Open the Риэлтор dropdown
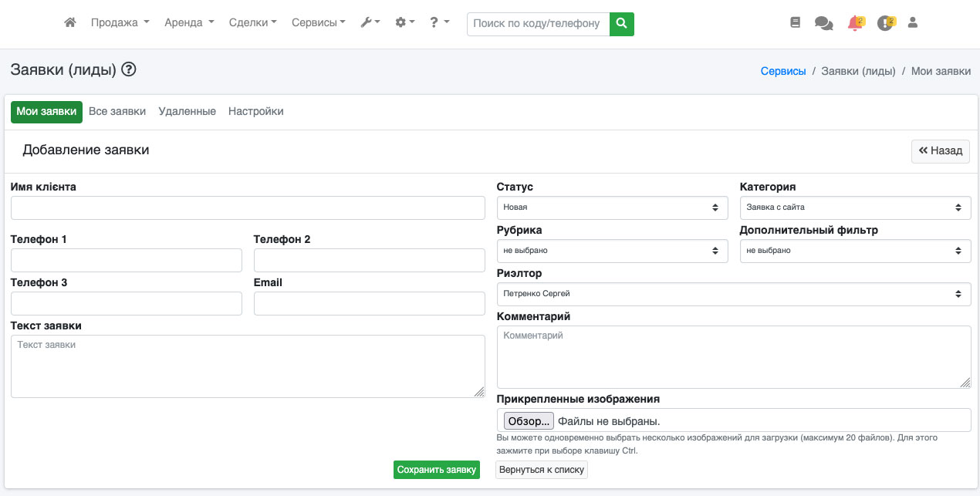The height and width of the screenshot is (496, 980). click(733, 294)
